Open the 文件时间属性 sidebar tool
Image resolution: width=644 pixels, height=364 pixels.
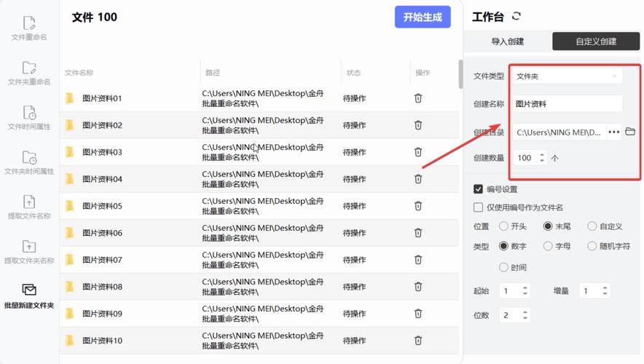tap(28, 118)
